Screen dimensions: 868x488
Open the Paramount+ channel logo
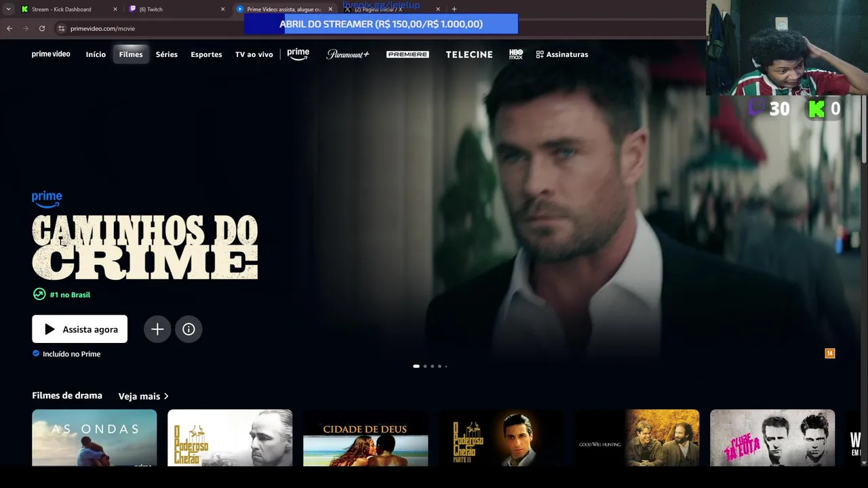click(348, 54)
